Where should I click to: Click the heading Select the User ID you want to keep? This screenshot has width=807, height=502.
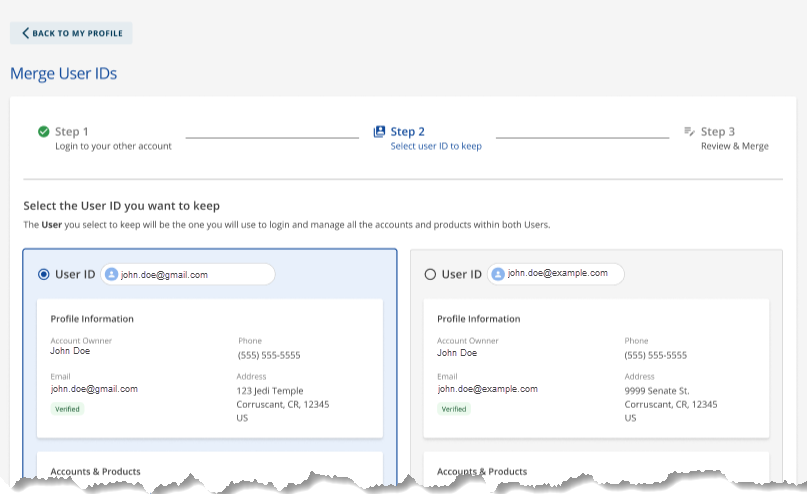(121, 206)
